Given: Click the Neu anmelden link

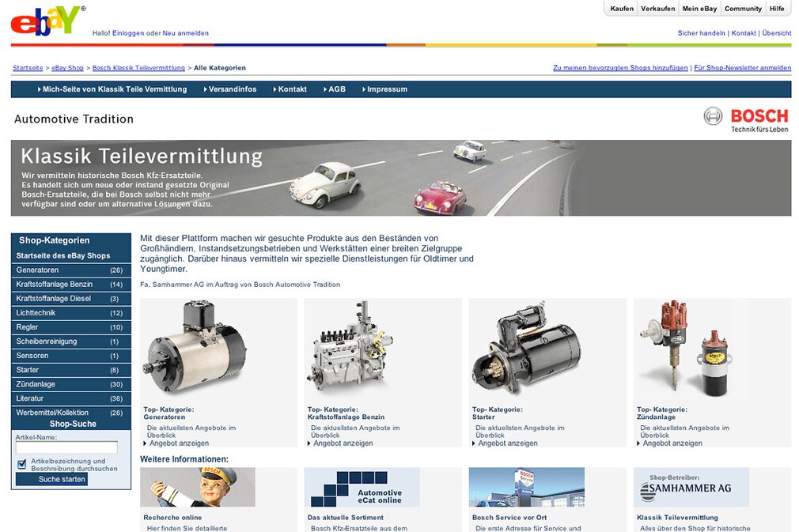Looking at the screenshot, I should pos(185,33).
